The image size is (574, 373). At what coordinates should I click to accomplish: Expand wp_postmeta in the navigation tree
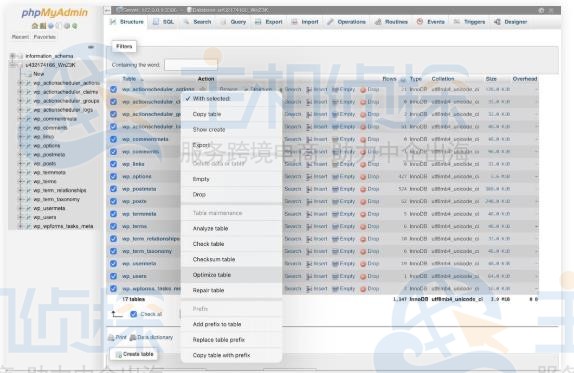point(20,154)
